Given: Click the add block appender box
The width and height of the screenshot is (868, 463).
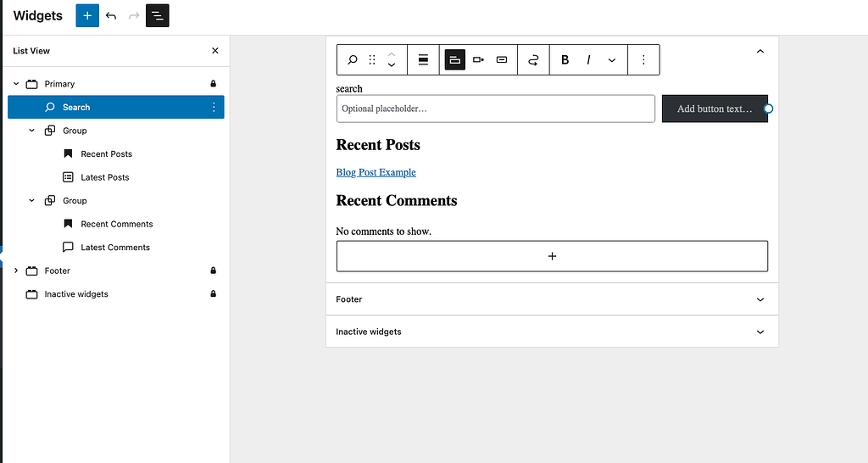Looking at the screenshot, I should pyautogui.click(x=552, y=256).
